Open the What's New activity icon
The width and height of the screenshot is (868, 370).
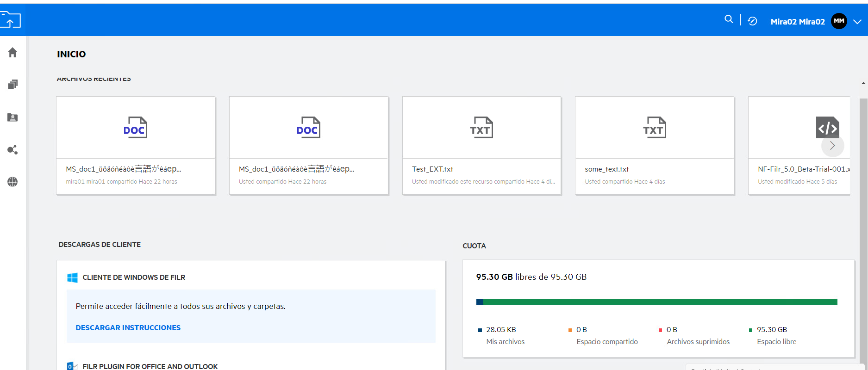pyautogui.click(x=752, y=21)
